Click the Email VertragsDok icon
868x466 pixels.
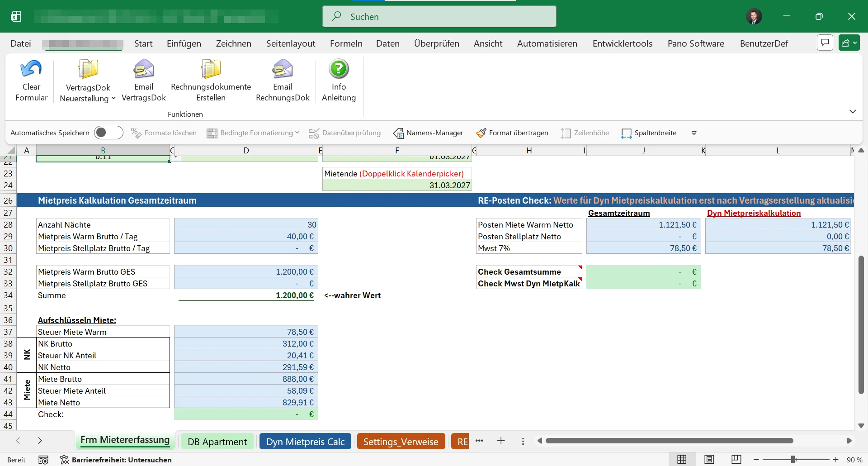(x=144, y=69)
